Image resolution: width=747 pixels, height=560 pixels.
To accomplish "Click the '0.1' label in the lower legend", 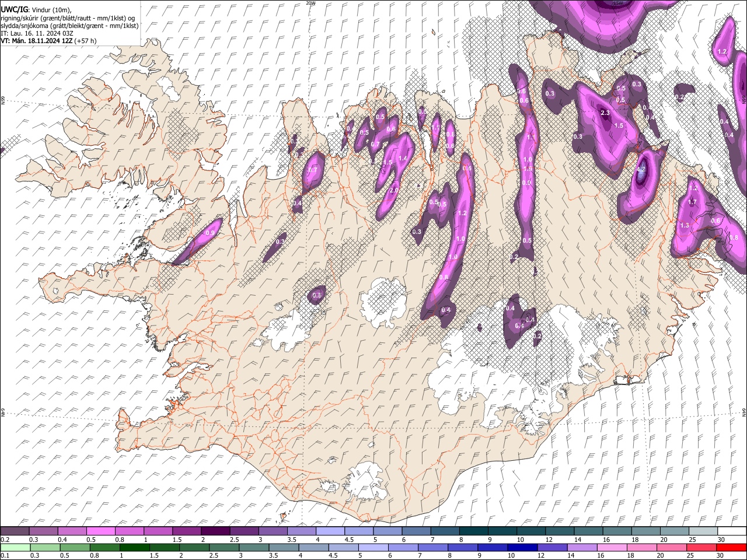I will 4,555.
